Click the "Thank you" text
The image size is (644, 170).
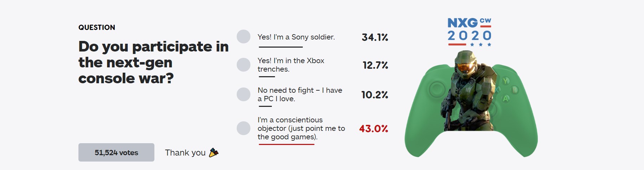tap(185, 153)
